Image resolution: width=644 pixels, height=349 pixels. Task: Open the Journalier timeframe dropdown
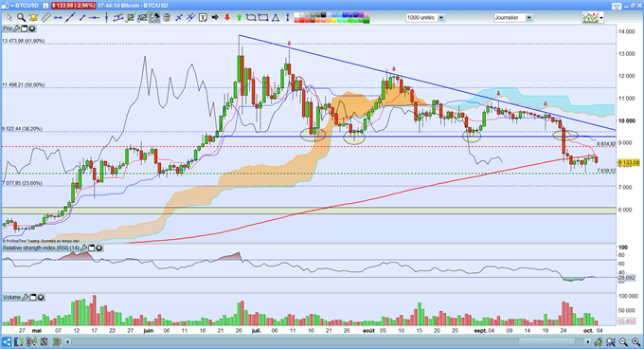pos(529,18)
